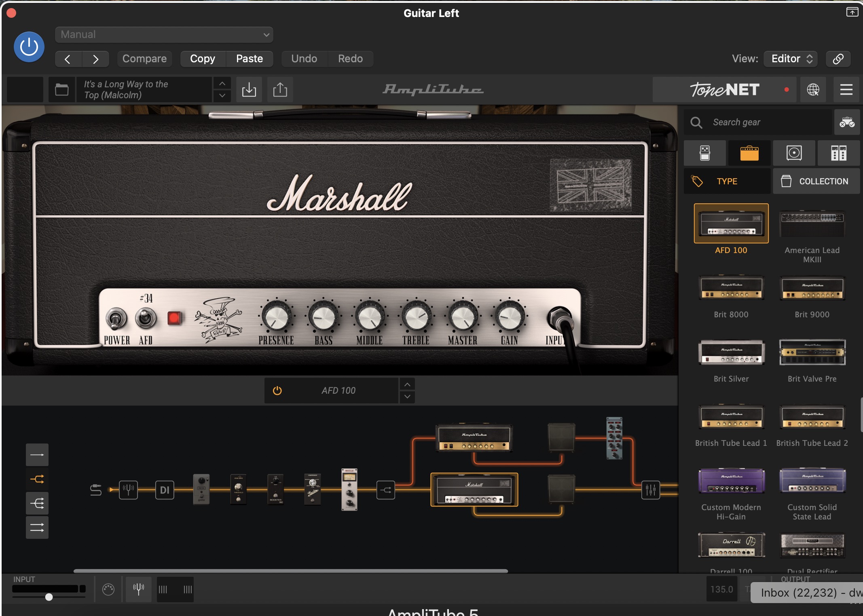Switch to the cabinet gear tab

point(794,153)
